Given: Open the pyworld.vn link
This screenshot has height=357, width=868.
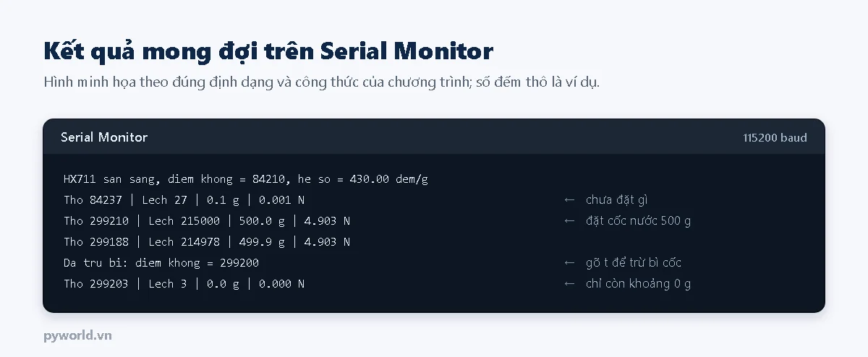Looking at the screenshot, I should (x=77, y=335).
